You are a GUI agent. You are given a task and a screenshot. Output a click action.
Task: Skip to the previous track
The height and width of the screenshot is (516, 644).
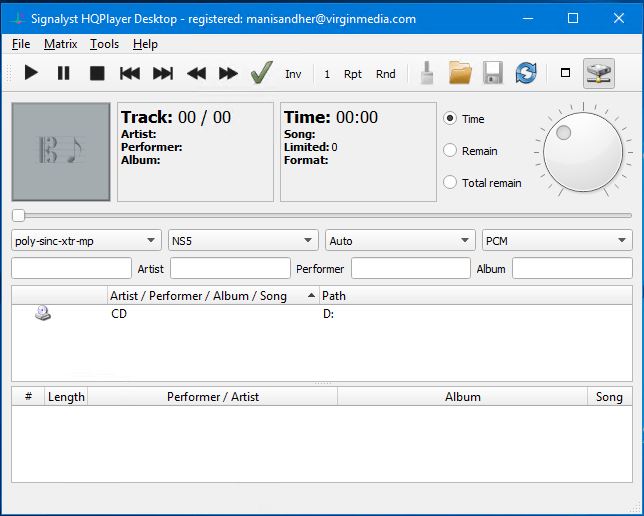[x=130, y=74]
